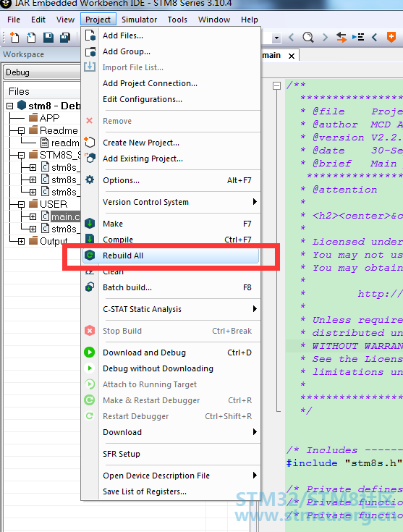Click the Add Existing Project icon
This screenshot has height=532, width=403.
pyautogui.click(x=90, y=158)
